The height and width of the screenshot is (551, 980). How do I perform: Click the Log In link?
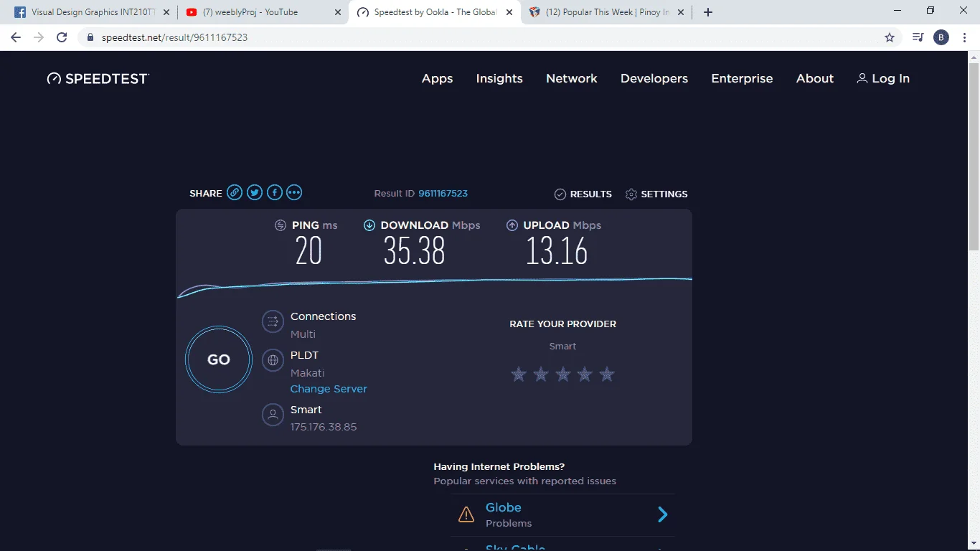(883, 79)
